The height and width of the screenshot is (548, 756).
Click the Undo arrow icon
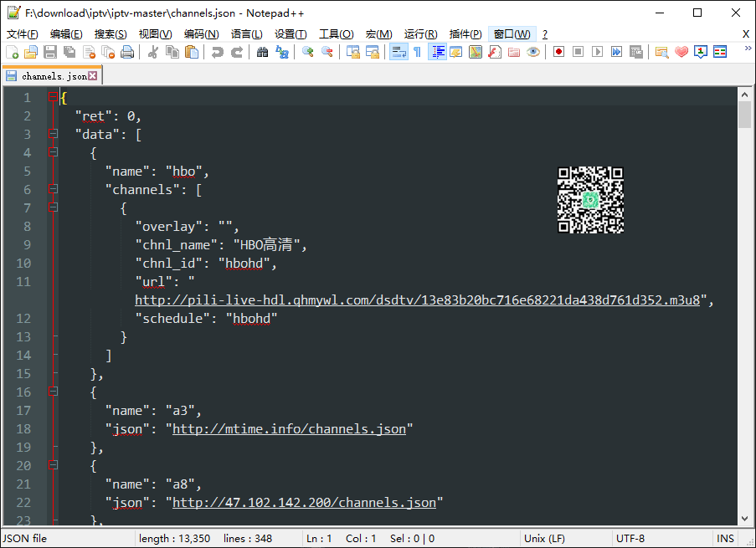(217, 52)
